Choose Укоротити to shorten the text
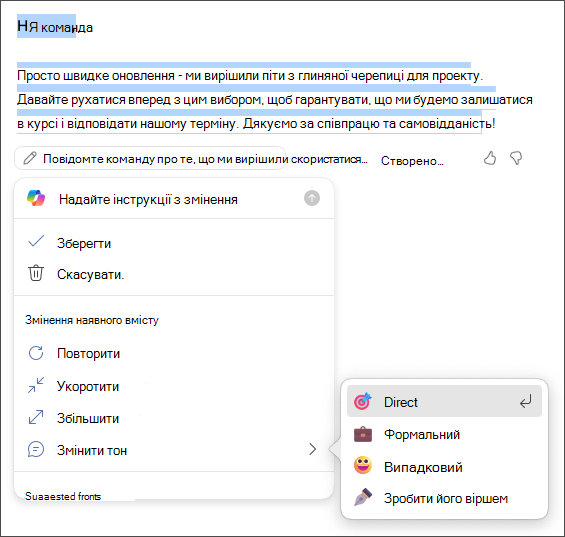Image resolution: width=565 pixels, height=537 pixels. 174,386
